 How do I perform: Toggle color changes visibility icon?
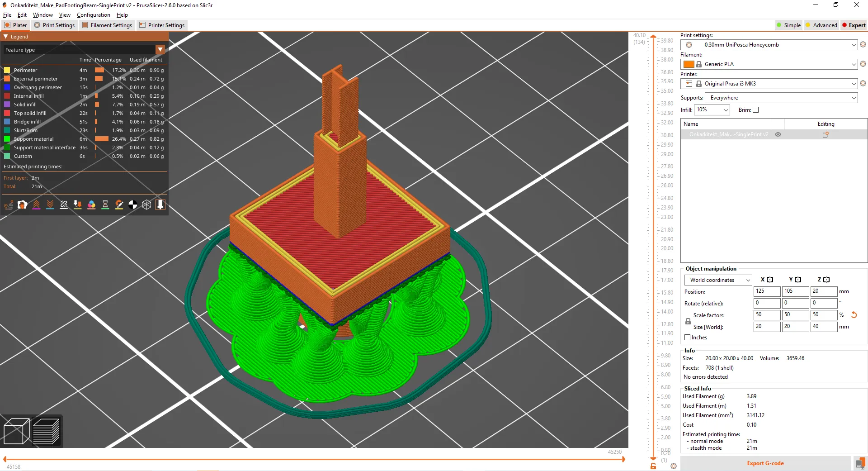(x=91, y=205)
